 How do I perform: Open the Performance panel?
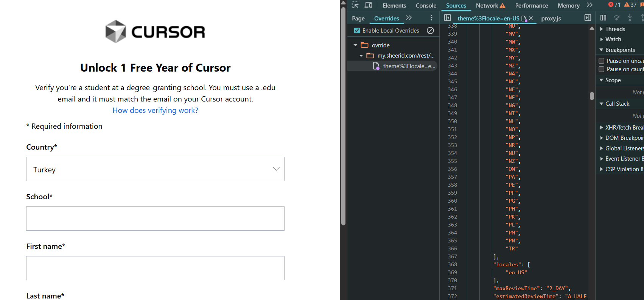531,6
